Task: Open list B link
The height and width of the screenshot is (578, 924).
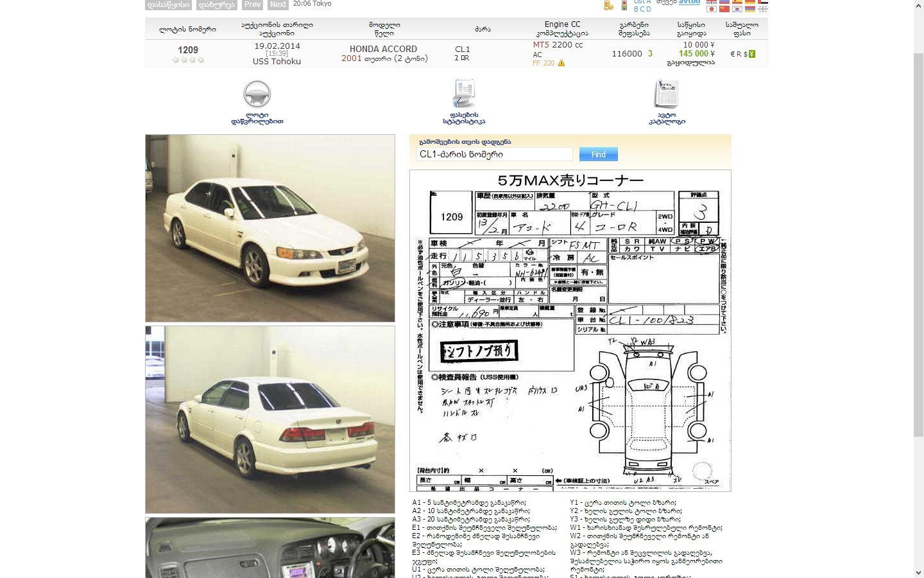Action: 636,9
